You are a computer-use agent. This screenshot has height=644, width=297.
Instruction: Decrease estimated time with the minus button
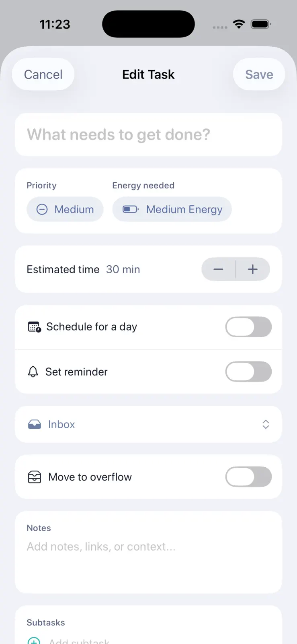[x=218, y=269]
